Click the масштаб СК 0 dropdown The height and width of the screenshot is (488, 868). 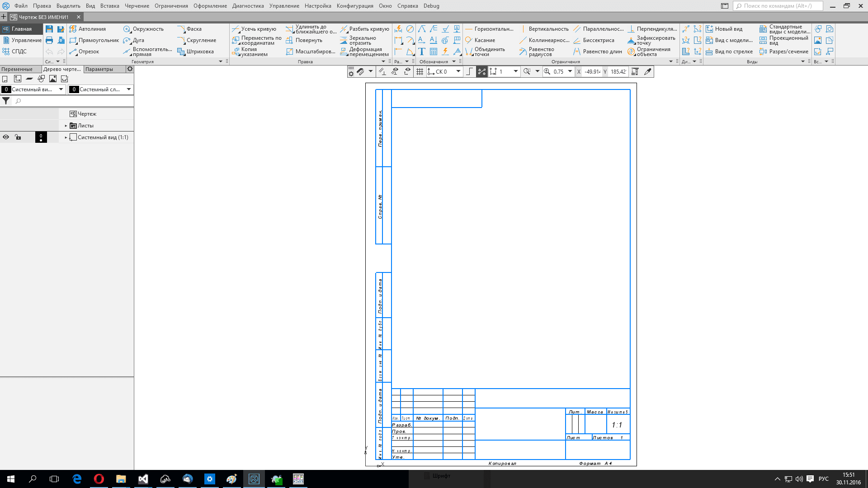458,71
